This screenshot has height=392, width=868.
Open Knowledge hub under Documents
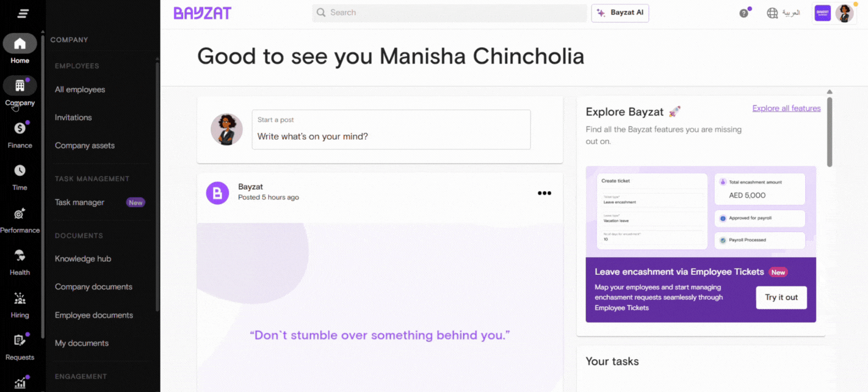83,258
